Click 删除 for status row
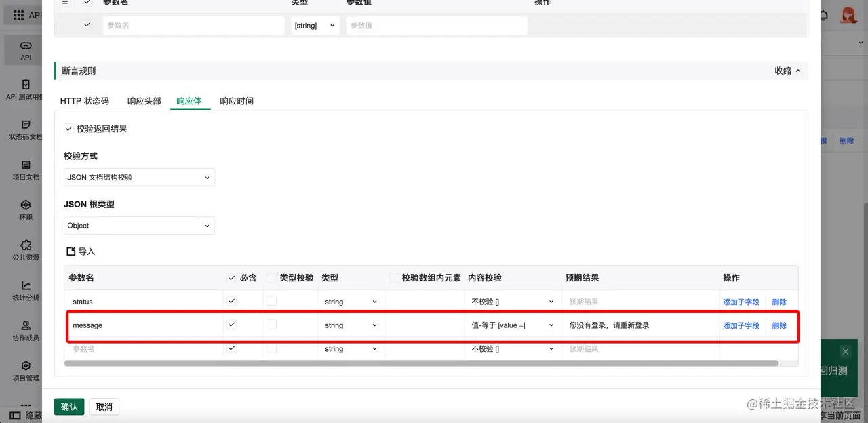 (779, 302)
